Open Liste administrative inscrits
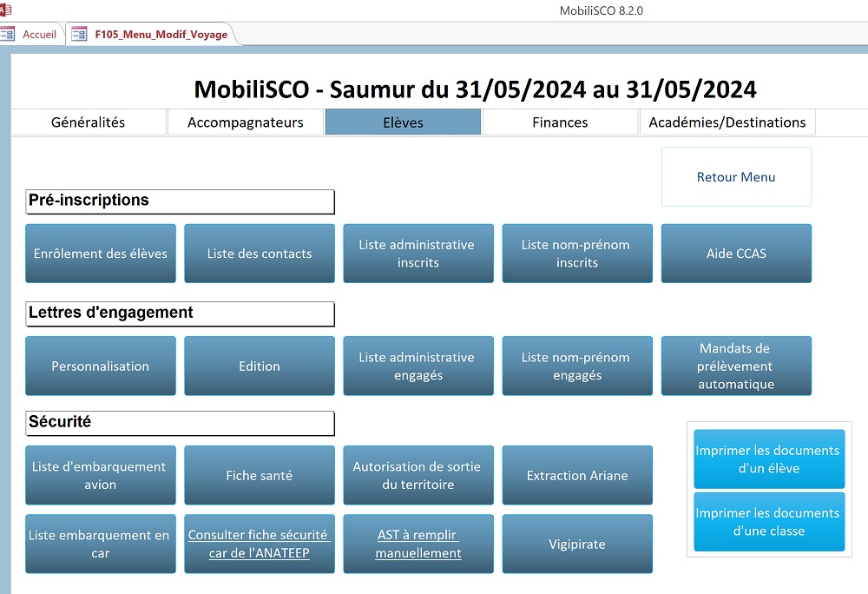This screenshot has width=868, height=594. tap(418, 254)
